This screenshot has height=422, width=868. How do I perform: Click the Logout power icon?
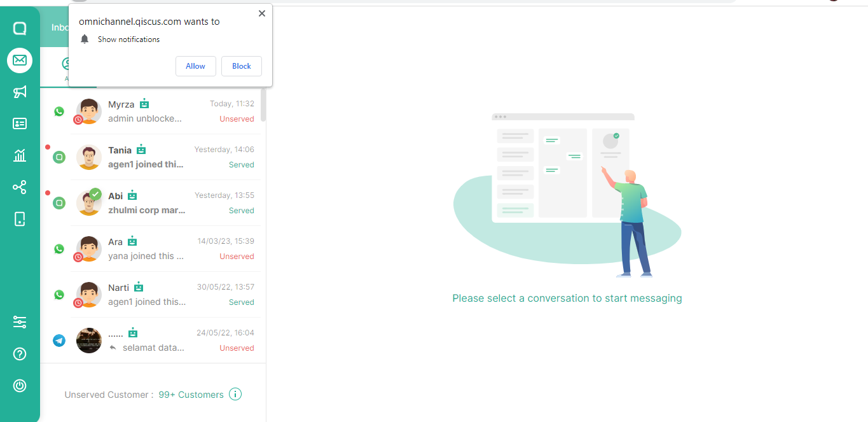[20, 386]
